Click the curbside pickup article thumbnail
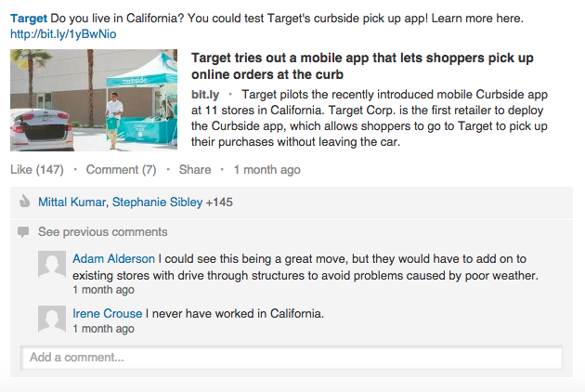The width and height of the screenshot is (585, 392). [94, 100]
